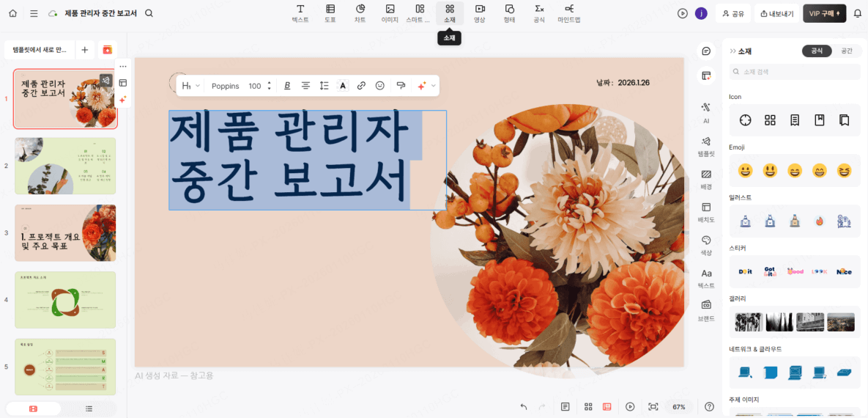868x418 pixels.
Task: Select slide 4 thumbnail
Action: 65,300
